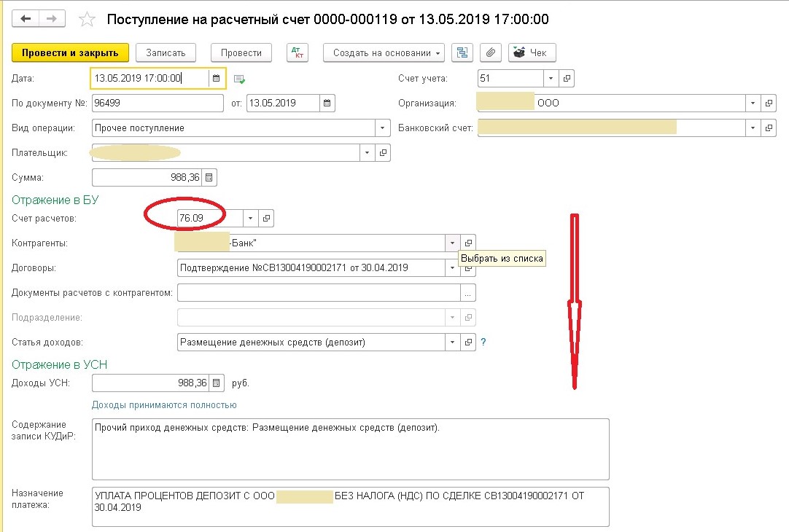Open the calculator for Доходы УСН field
789x532 pixels.
217,383
